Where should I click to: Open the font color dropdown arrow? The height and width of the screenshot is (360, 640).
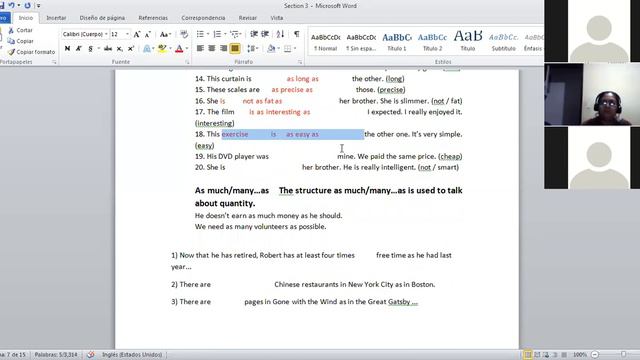coord(187,49)
